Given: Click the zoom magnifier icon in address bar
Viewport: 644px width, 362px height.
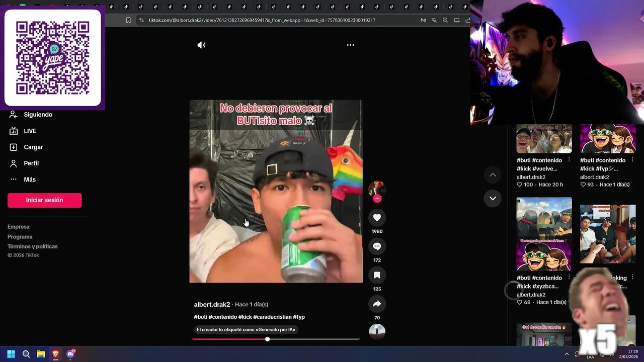Looking at the screenshot, I should click(x=445, y=20).
